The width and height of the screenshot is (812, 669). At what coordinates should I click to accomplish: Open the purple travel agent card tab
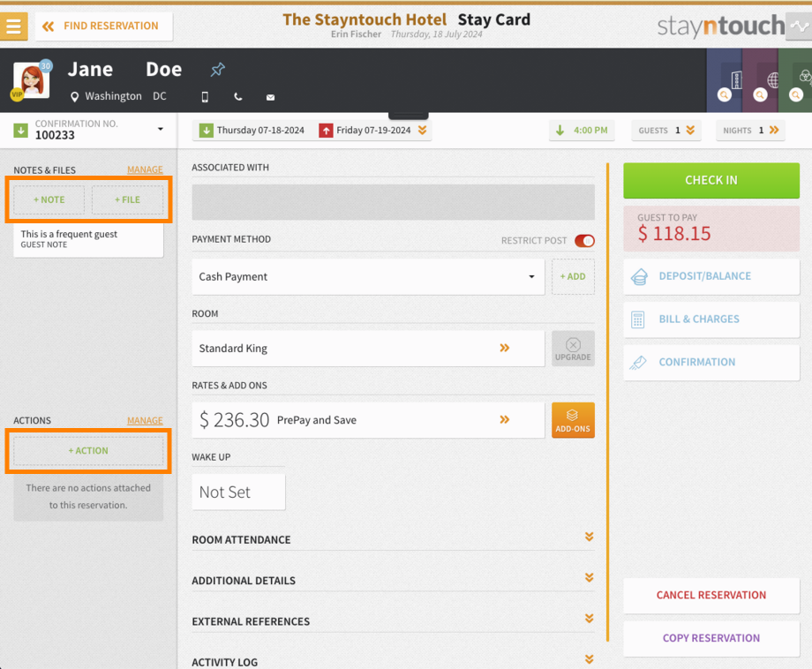pos(760,80)
